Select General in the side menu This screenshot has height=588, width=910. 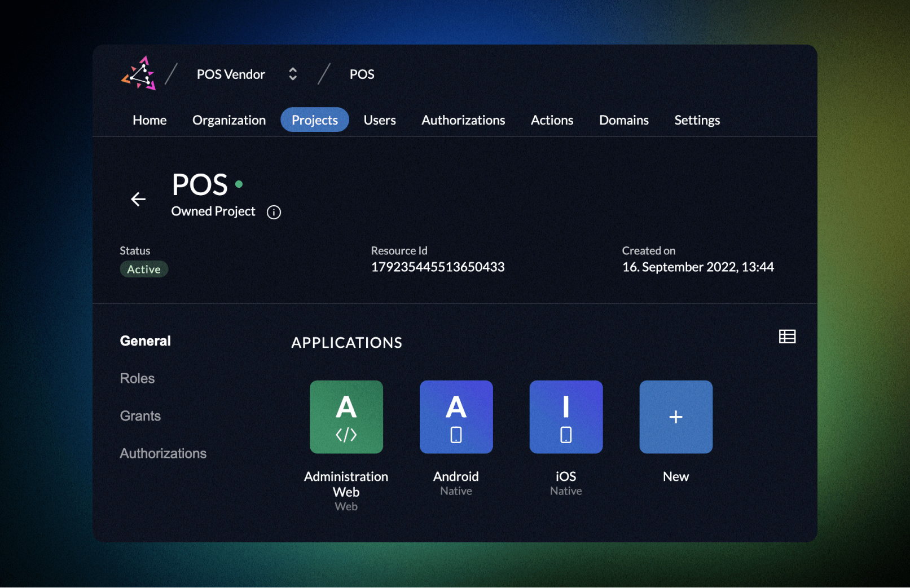point(146,341)
